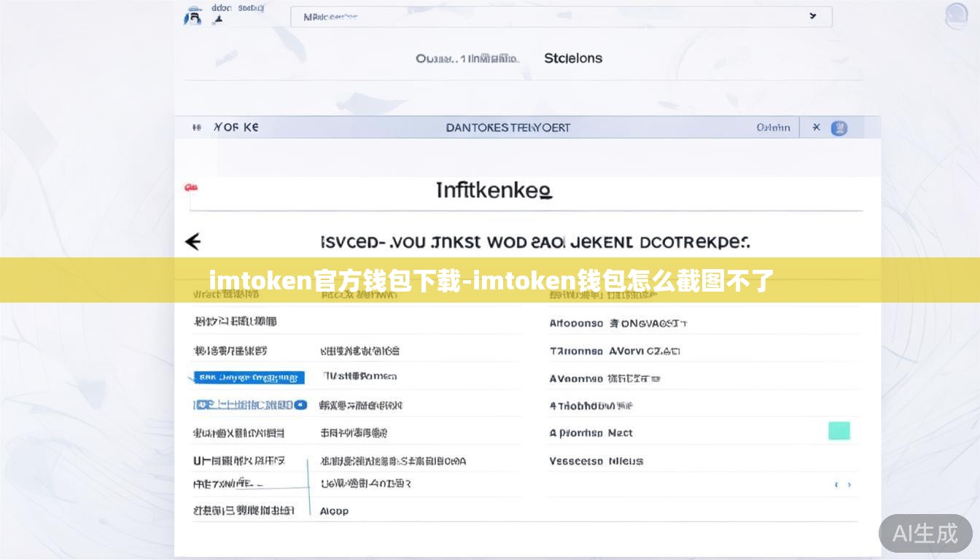
Task: Expand the right pagination chevron below the list
Action: [x=848, y=483]
